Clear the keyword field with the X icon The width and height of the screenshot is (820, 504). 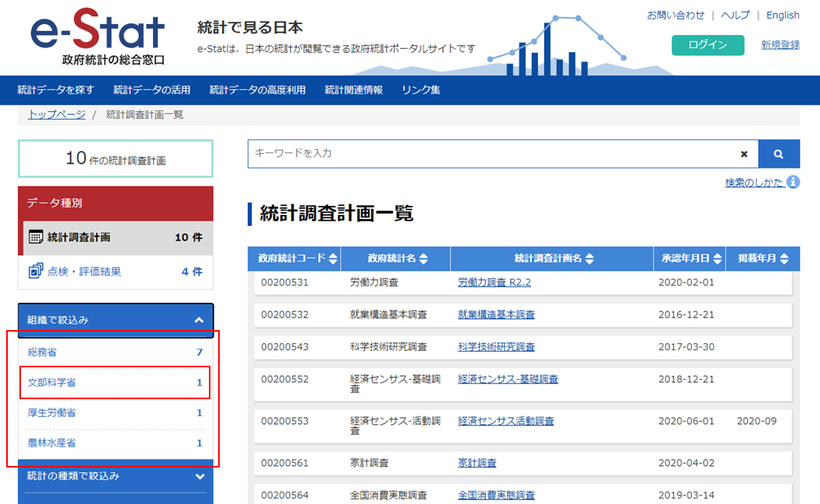[x=744, y=154]
